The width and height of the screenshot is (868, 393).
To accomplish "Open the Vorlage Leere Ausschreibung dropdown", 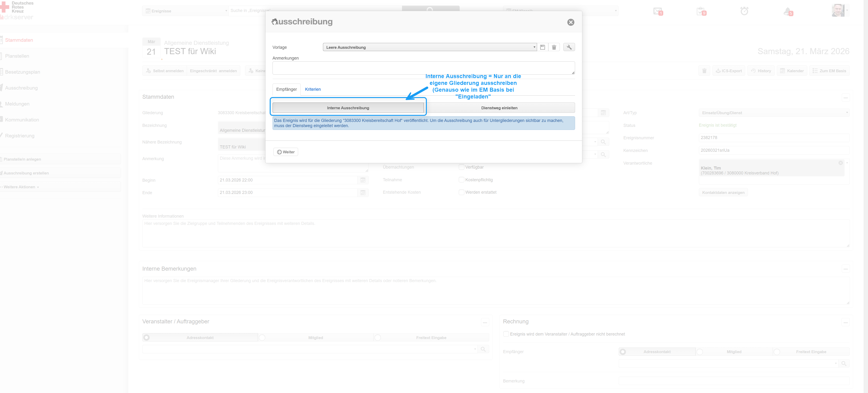I will point(429,47).
